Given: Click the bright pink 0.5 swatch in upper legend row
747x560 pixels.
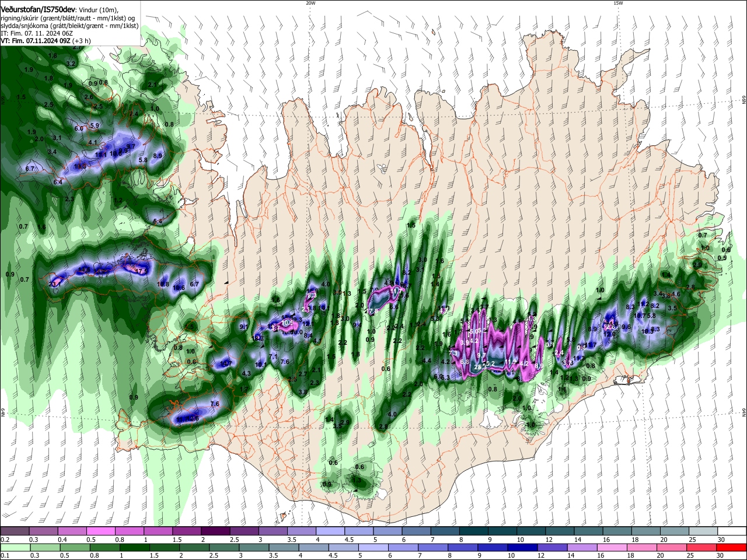Looking at the screenshot, I should point(100,531).
